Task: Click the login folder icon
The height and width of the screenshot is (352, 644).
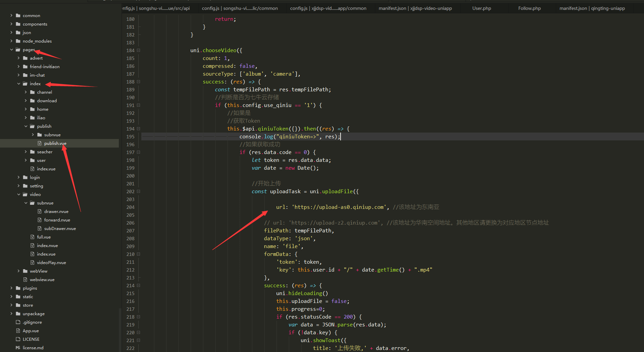Action: (25, 177)
